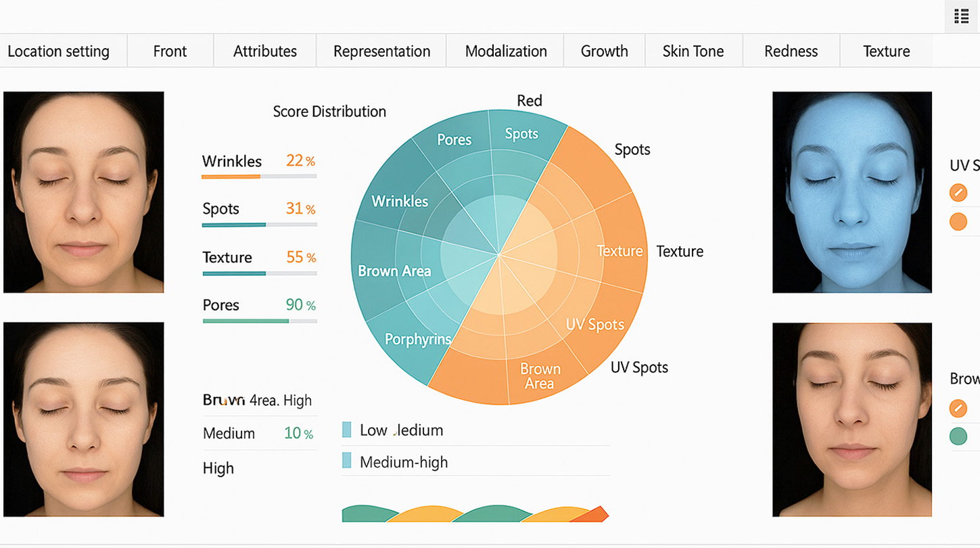980x548 pixels.
Task: Select the Porphyrins segment in the chart
Action: pos(417,339)
